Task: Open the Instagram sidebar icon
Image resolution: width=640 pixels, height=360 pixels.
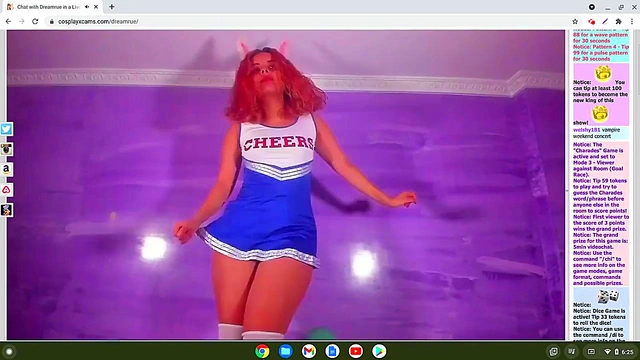Action: [6, 149]
